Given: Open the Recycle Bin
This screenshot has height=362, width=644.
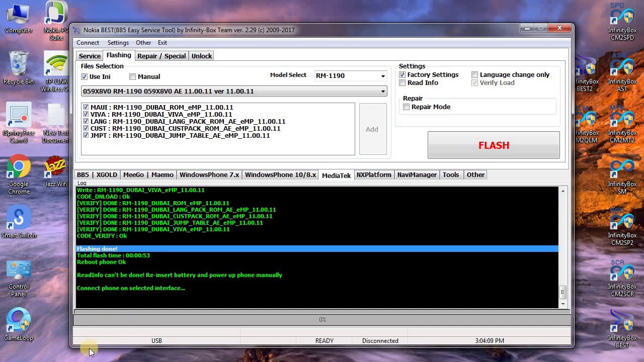Looking at the screenshot, I should 19,68.
